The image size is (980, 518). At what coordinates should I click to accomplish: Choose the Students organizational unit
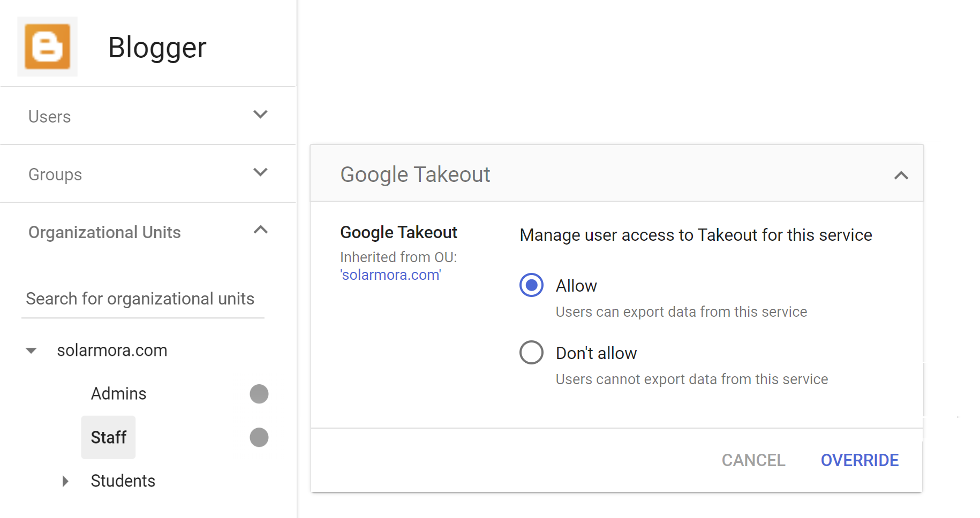pyautogui.click(x=123, y=481)
